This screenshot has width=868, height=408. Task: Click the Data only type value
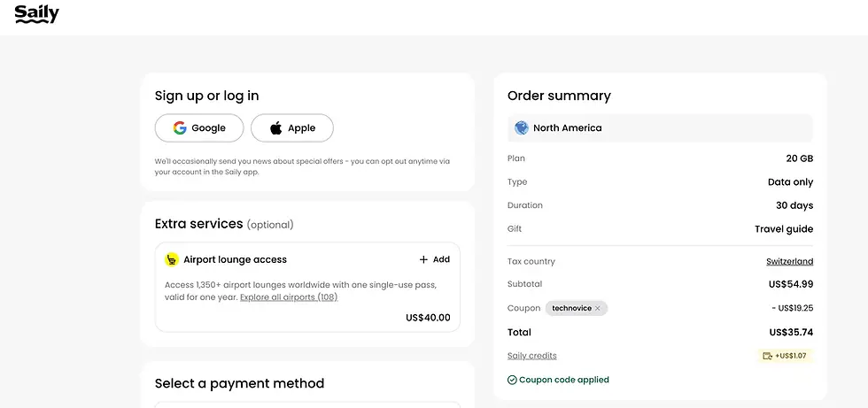click(x=790, y=182)
